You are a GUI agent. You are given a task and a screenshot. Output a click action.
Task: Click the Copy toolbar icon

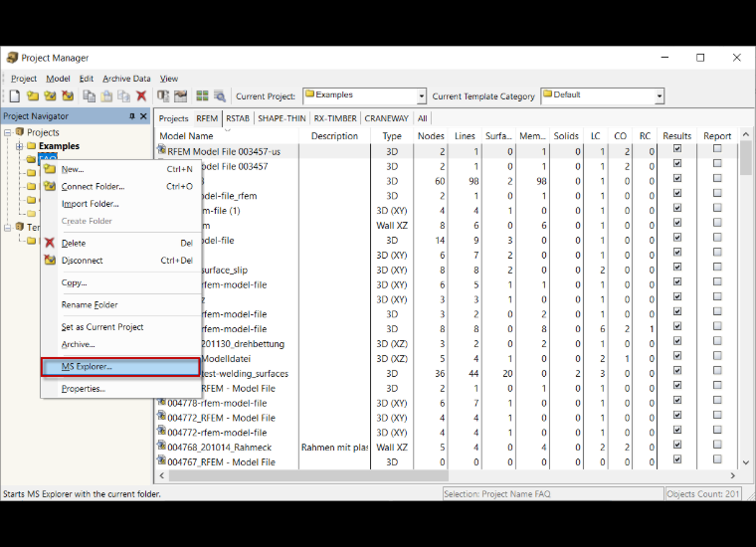click(89, 95)
